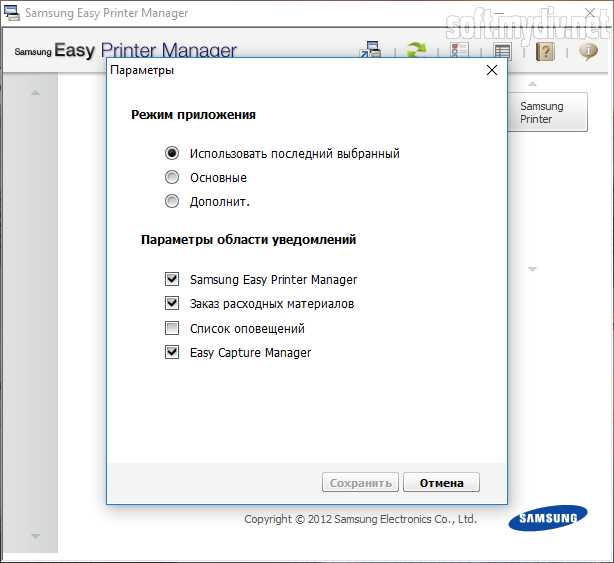Uncheck Samsung Easy Printer Manager checkbox
614x563 pixels.
tap(172, 279)
